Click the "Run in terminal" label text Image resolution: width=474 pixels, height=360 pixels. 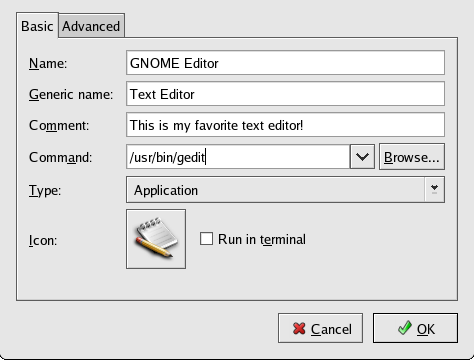coord(262,239)
